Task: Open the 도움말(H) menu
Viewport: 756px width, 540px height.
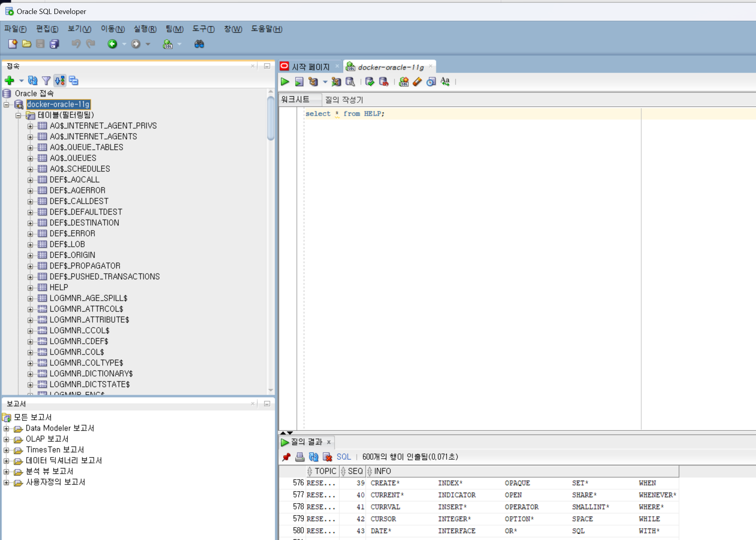Action: point(266,29)
